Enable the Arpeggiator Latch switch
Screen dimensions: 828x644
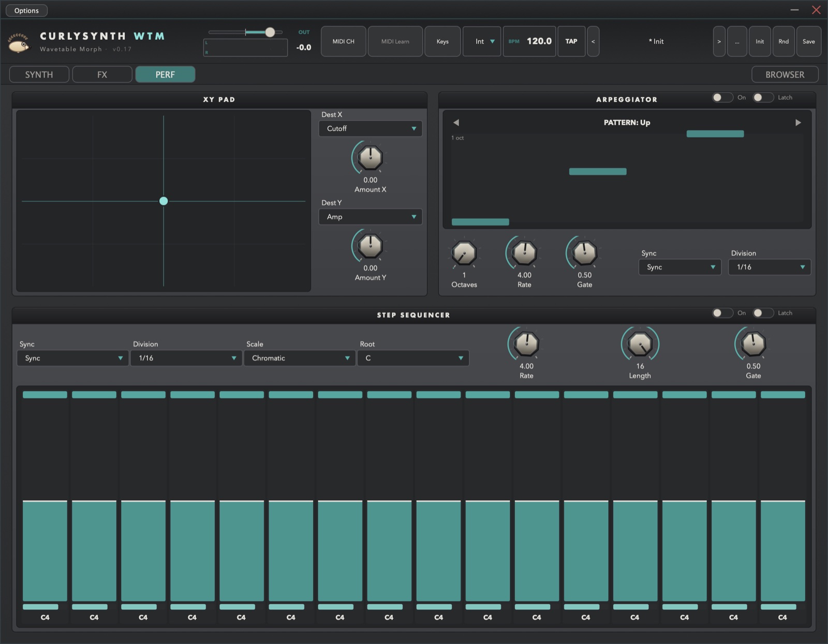pos(763,97)
